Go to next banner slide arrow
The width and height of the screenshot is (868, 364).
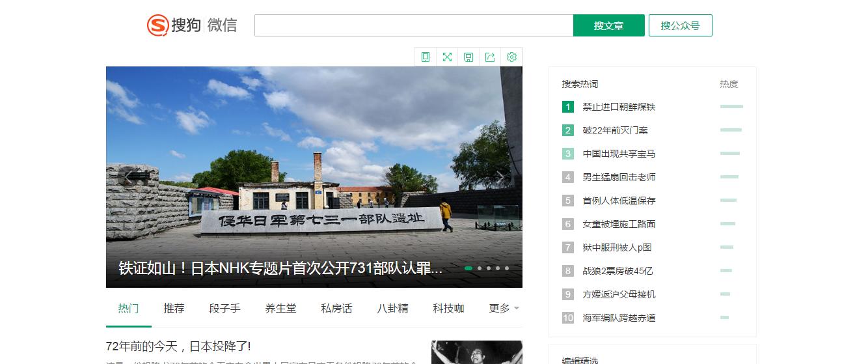click(x=500, y=177)
